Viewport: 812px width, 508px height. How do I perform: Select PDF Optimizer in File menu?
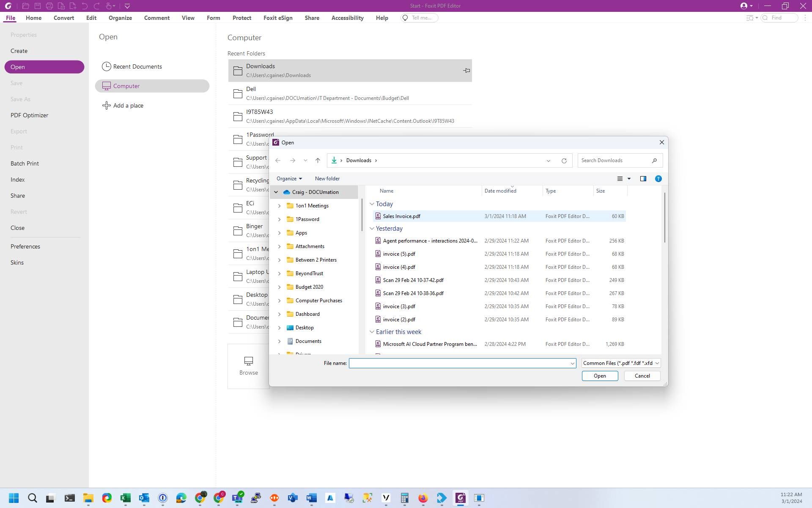point(29,115)
